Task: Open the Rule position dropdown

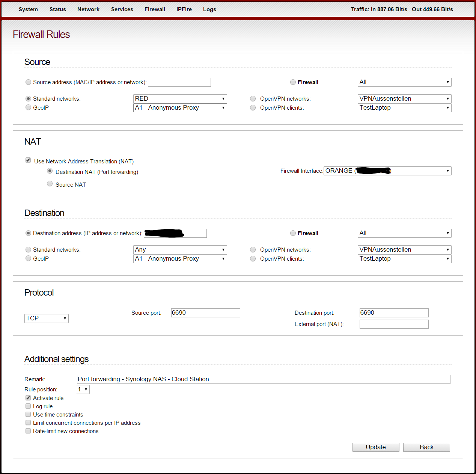Action: (83, 389)
